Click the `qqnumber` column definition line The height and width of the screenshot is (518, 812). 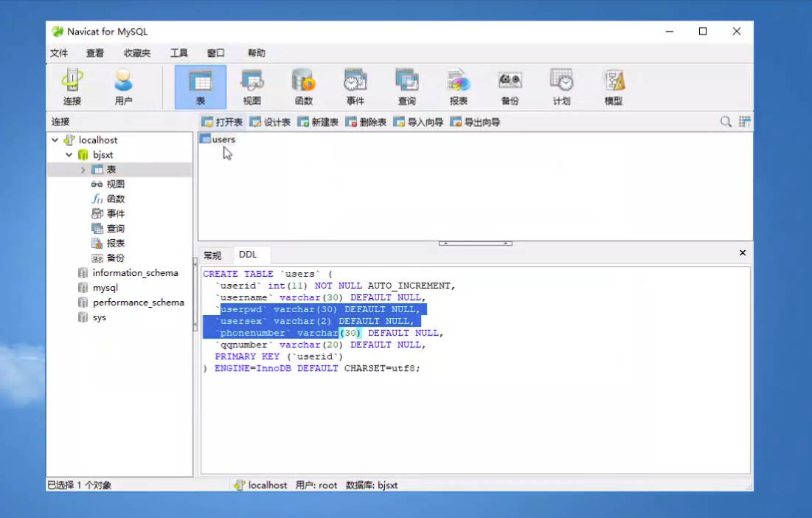tap(321, 345)
